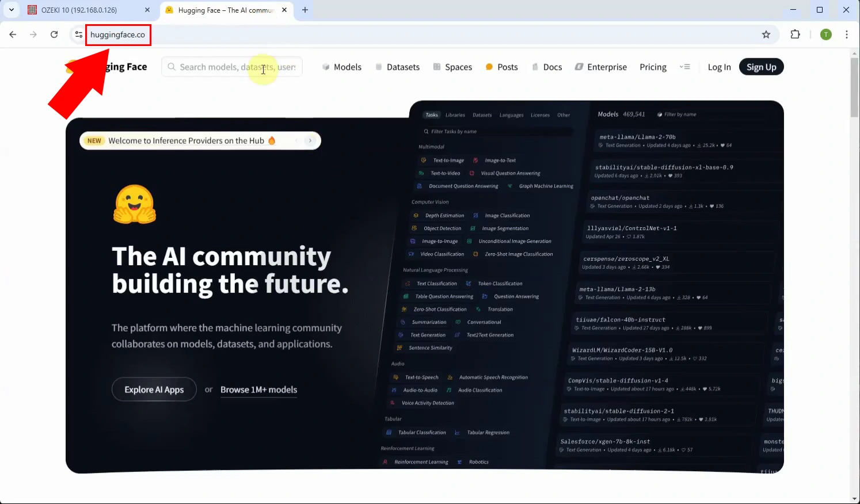Click the huggingface.co address bar
860x504 pixels.
tap(118, 35)
